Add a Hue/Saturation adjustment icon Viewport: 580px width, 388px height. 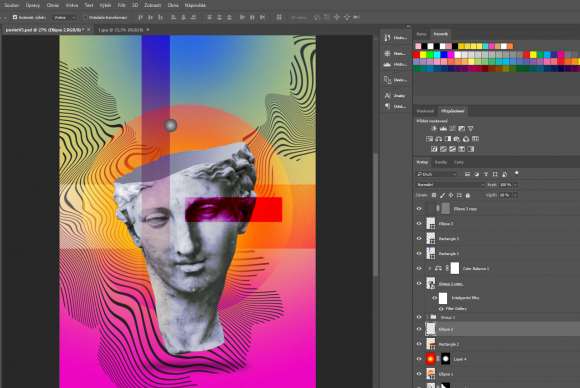[x=429, y=139]
